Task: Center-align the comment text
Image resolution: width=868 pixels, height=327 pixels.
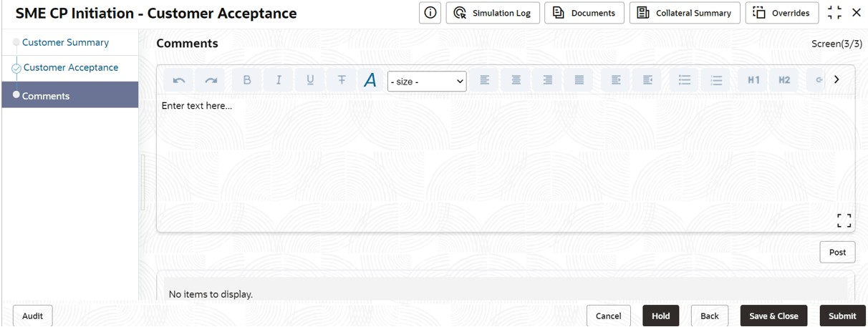Action: tap(516, 80)
